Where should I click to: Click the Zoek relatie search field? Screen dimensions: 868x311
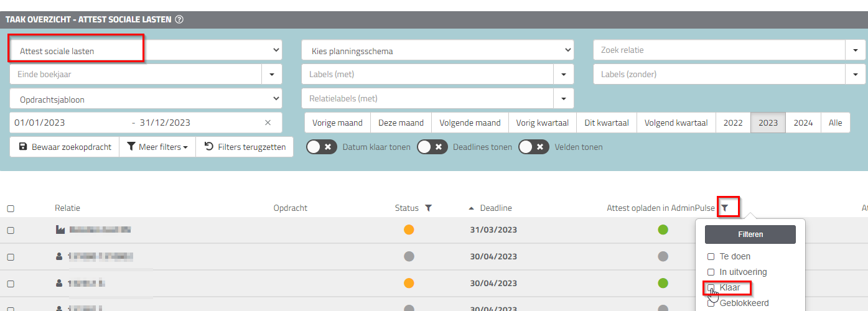719,51
